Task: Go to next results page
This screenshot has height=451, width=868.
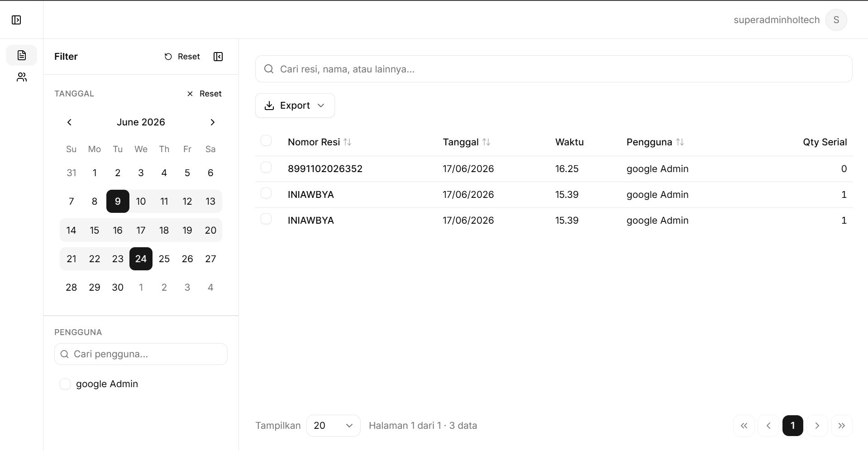Action: [817, 426]
